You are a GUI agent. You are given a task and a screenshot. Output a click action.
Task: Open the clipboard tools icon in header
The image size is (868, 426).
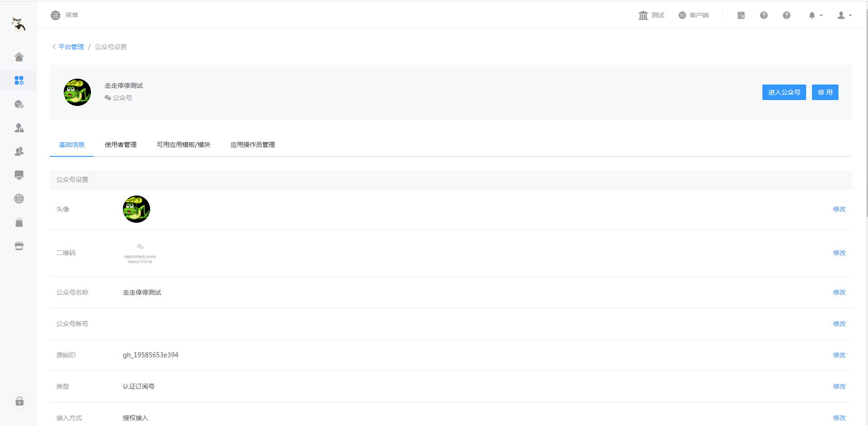pyautogui.click(x=741, y=15)
